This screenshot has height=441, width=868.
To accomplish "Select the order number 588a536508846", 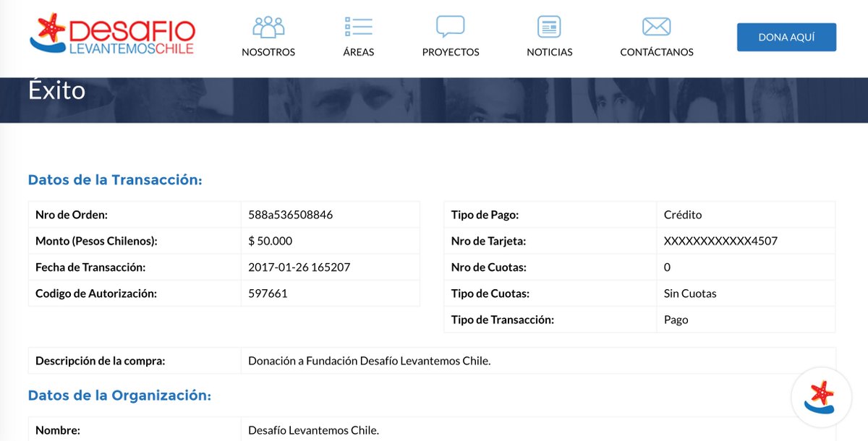I will pos(291,215).
